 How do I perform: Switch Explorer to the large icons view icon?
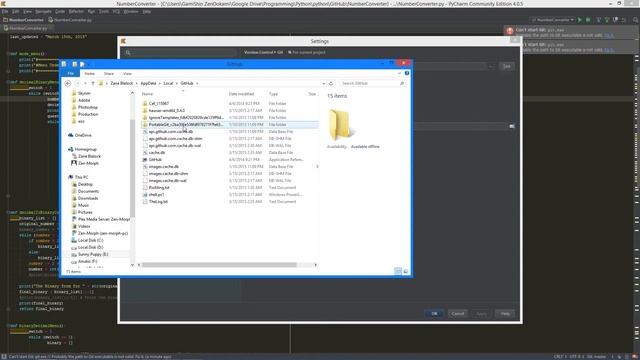(x=406, y=271)
